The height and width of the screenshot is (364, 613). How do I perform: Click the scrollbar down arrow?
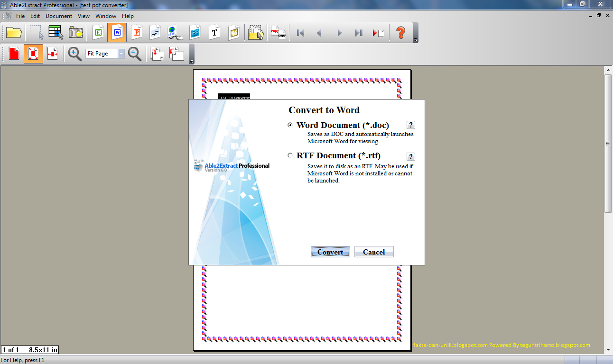point(608,350)
